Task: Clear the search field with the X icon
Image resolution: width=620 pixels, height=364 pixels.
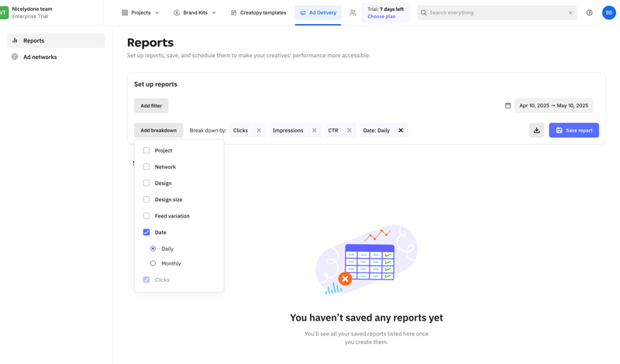Action: point(570,12)
